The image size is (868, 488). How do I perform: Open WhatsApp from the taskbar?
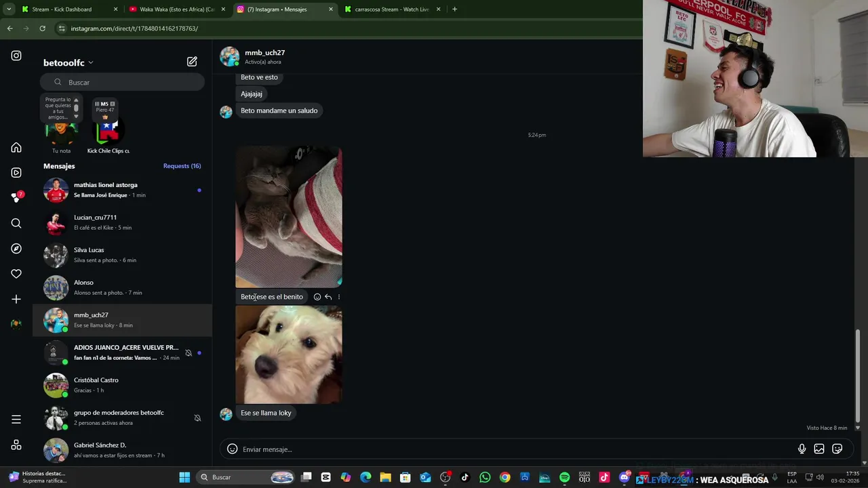point(485,477)
